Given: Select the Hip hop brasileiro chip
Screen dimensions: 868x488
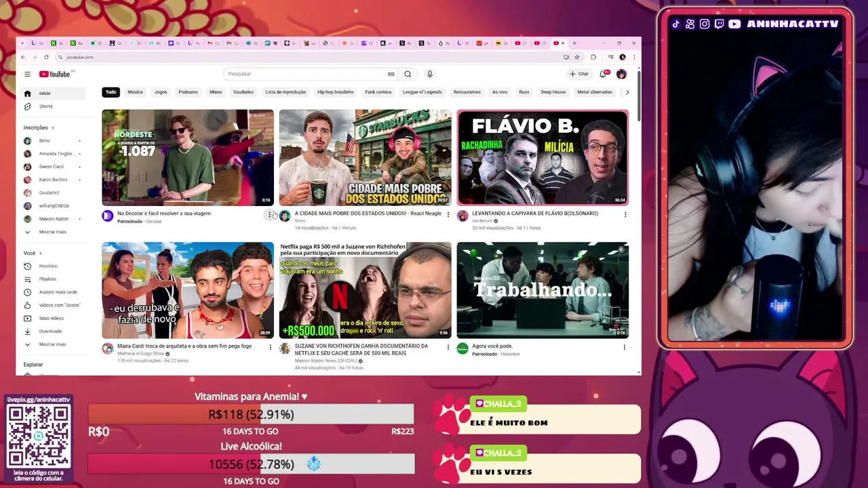Looking at the screenshot, I should tap(336, 92).
